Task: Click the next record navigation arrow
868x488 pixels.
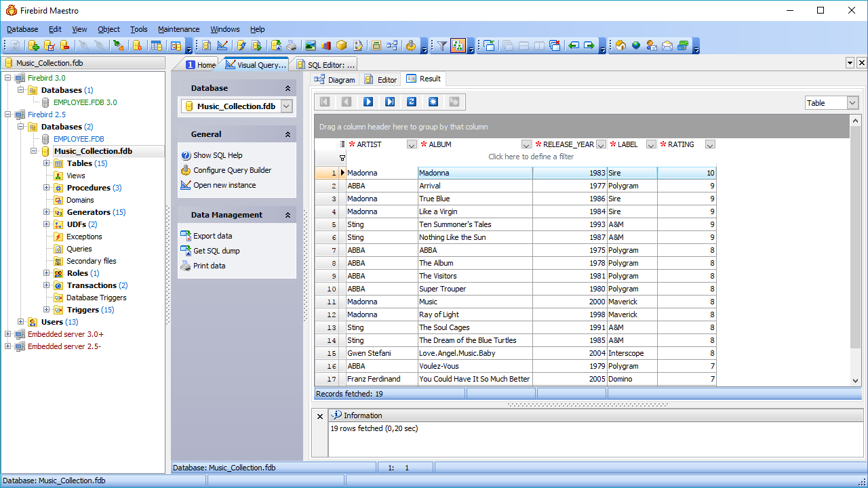Action: click(368, 102)
